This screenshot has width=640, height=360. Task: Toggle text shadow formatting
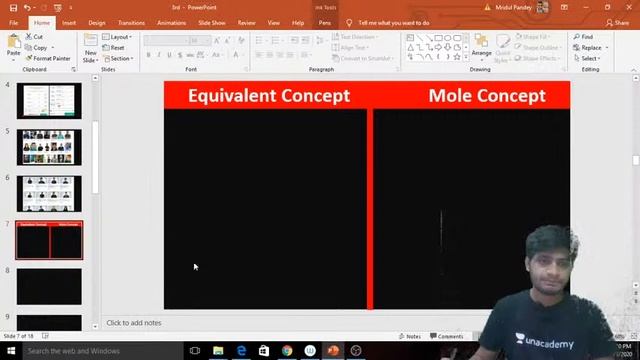coord(180,55)
